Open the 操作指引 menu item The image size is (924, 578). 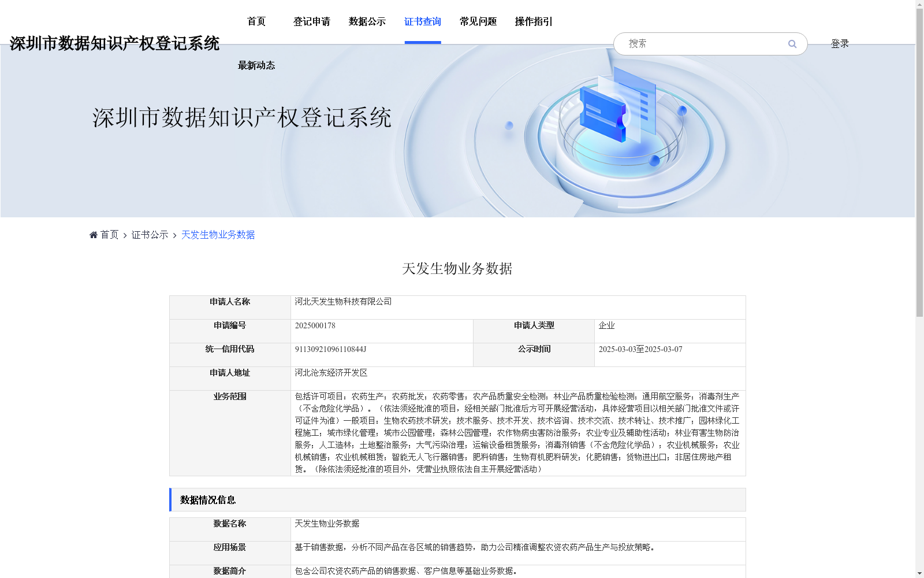coord(534,21)
